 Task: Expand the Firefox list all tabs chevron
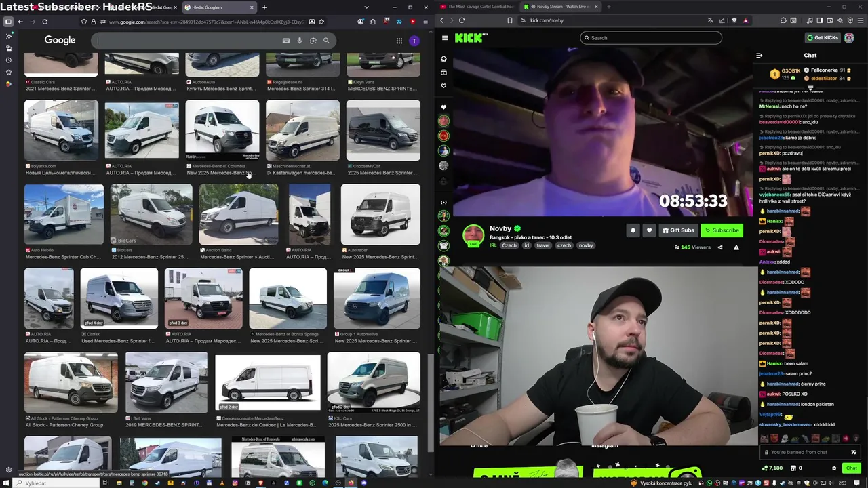click(x=367, y=7)
